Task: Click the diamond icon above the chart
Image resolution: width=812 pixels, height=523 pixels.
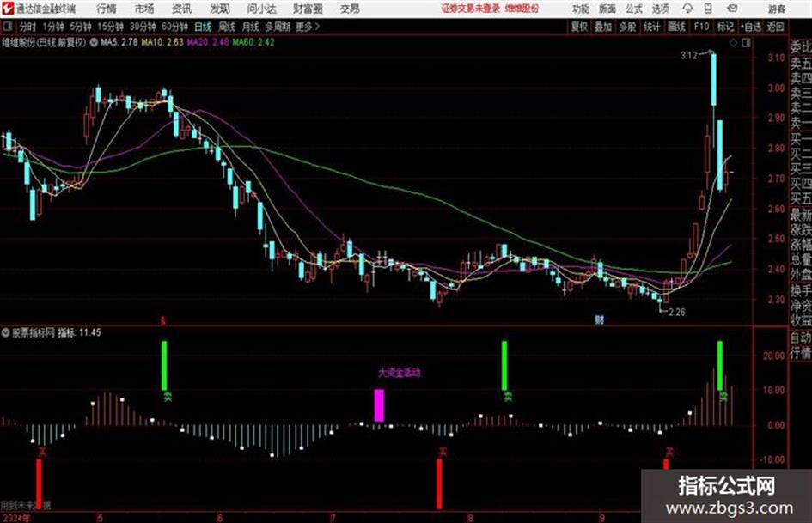Action: tap(733, 43)
